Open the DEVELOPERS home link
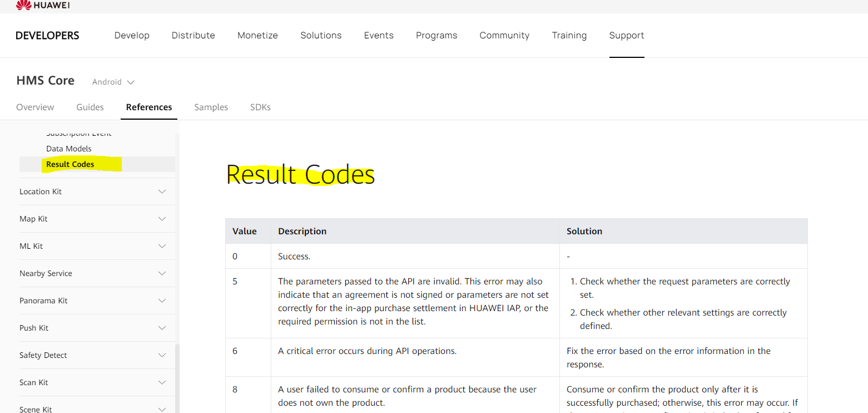The height and width of the screenshot is (413, 868). (x=47, y=36)
